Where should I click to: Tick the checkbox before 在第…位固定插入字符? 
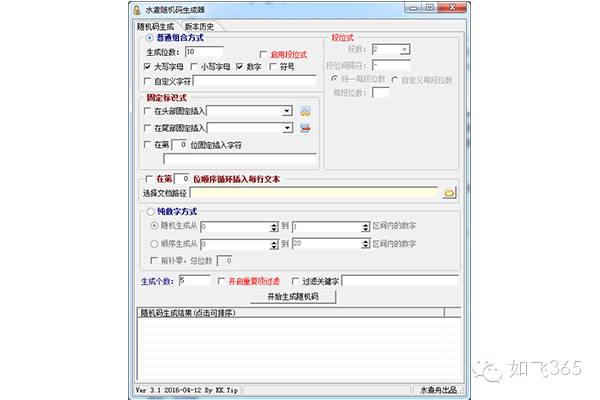click(x=147, y=144)
